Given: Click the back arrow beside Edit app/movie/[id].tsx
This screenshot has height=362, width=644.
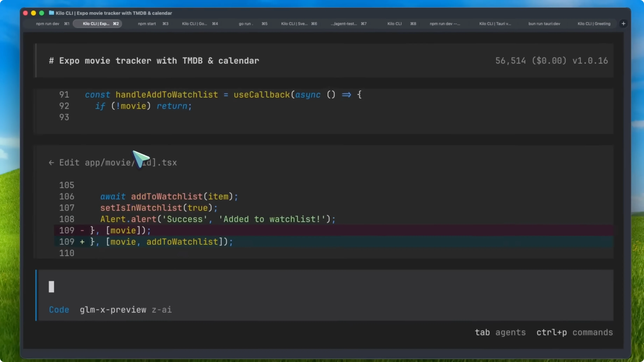Looking at the screenshot, I should pyautogui.click(x=51, y=163).
